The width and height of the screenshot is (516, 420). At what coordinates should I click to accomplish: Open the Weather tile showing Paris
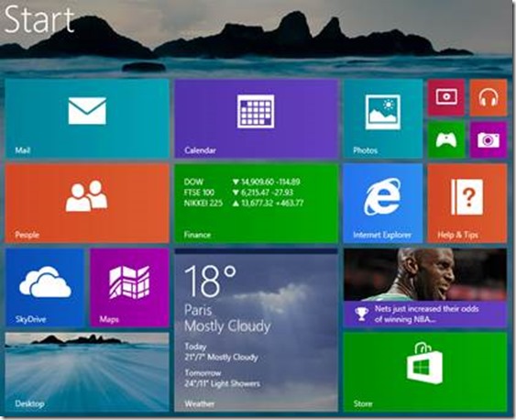[257, 330]
